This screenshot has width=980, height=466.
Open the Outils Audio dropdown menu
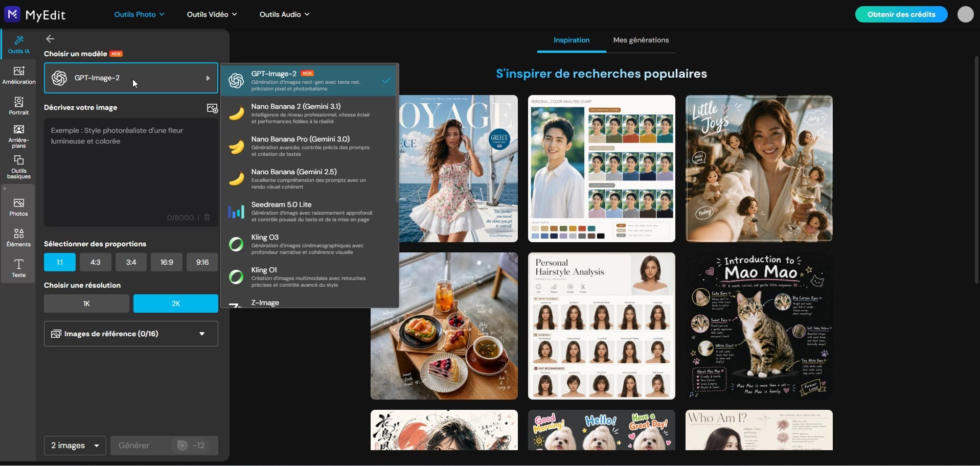284,14
